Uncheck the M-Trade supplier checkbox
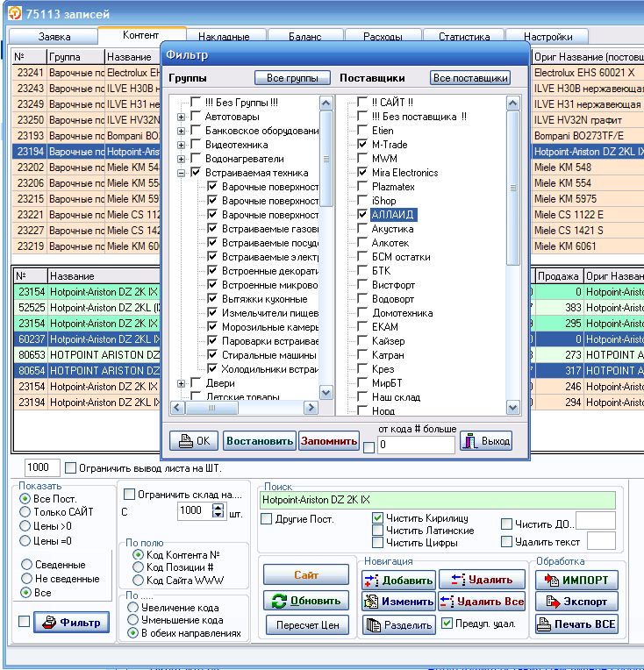 [x=363, y=145]
